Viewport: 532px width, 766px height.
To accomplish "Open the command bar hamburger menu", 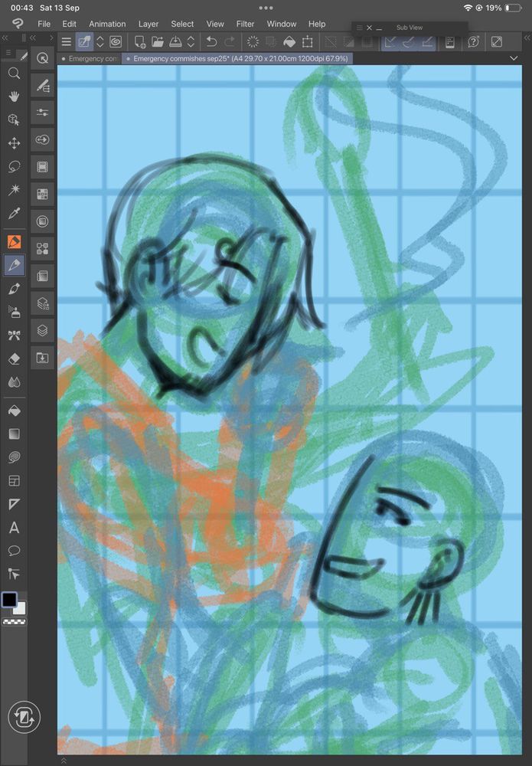I will pyautogui.click(x=67, y=42).
